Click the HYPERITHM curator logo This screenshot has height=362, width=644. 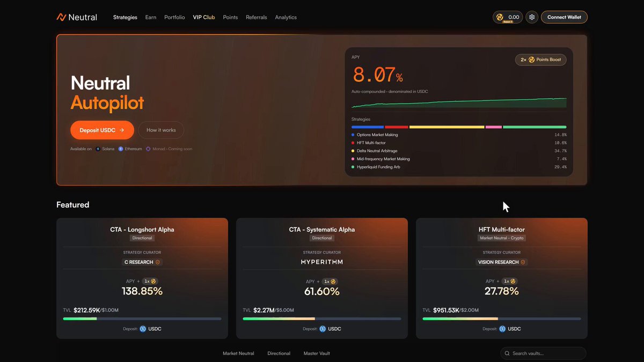tap(322, 262)
